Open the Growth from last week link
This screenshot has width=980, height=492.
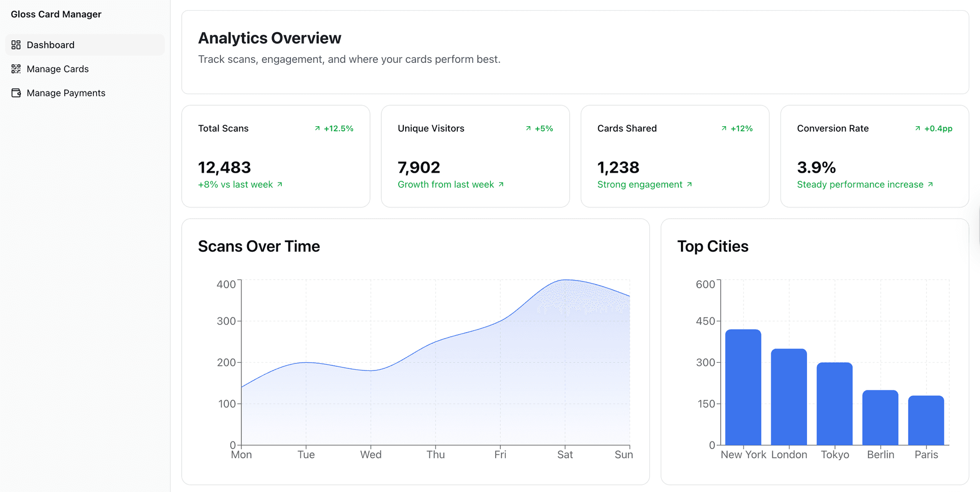446,184
